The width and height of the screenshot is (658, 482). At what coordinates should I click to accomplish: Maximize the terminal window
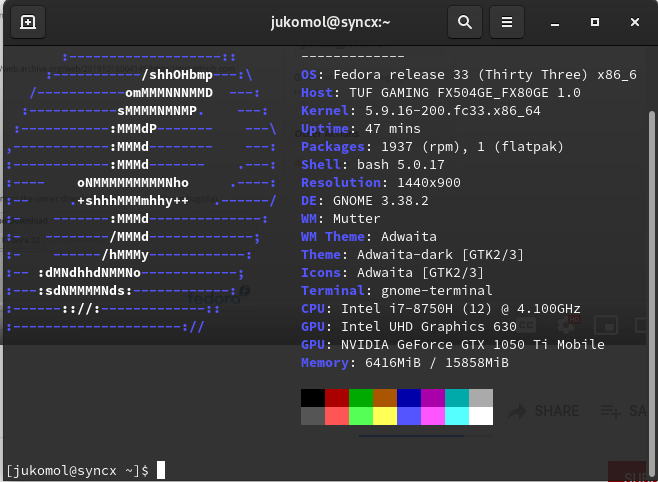pyautogui.click(x=595, y=22)
